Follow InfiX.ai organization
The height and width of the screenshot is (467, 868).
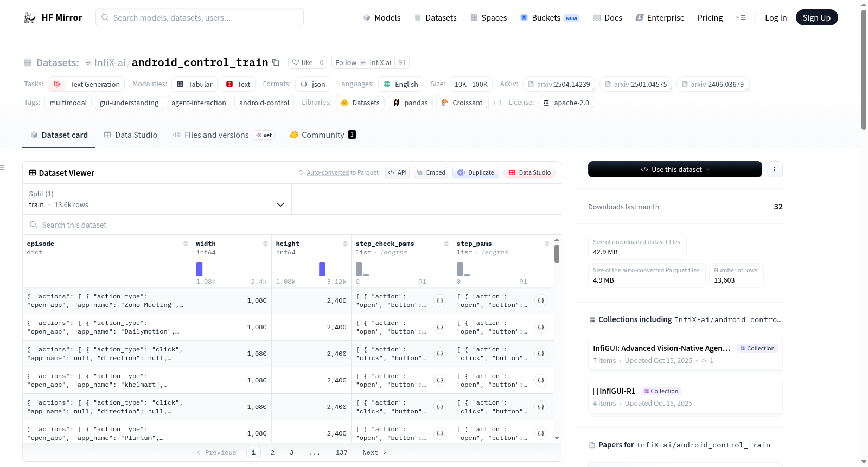(363, 63)
